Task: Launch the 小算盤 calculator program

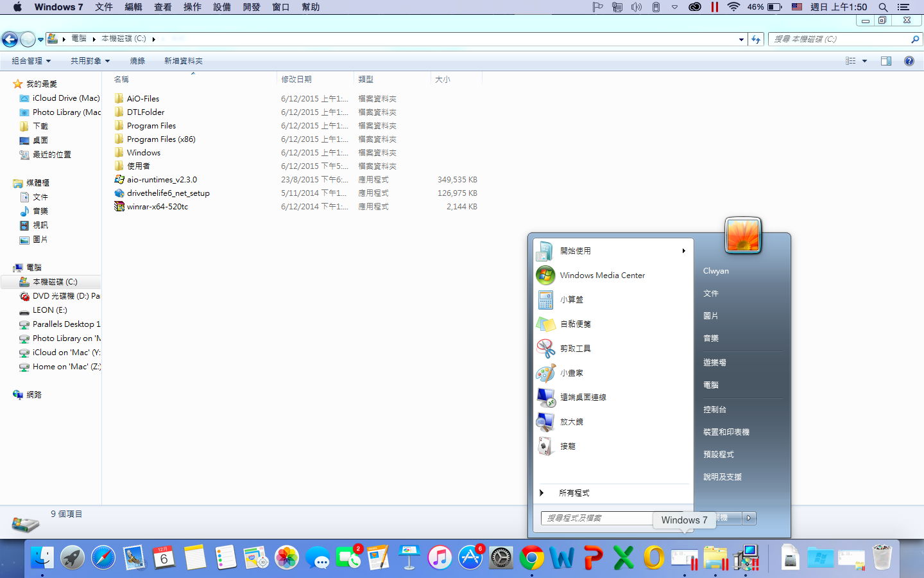Action: (x=571, y=300)
